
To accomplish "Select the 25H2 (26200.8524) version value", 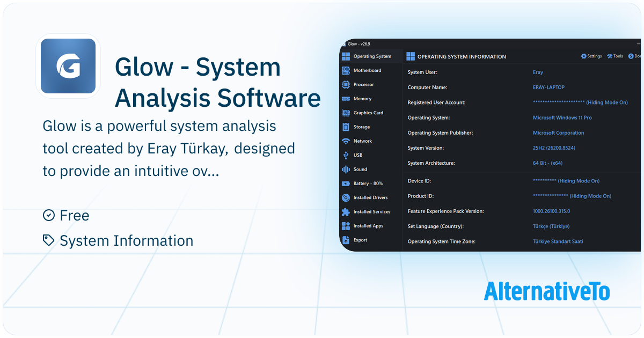I will click(554, 148).
